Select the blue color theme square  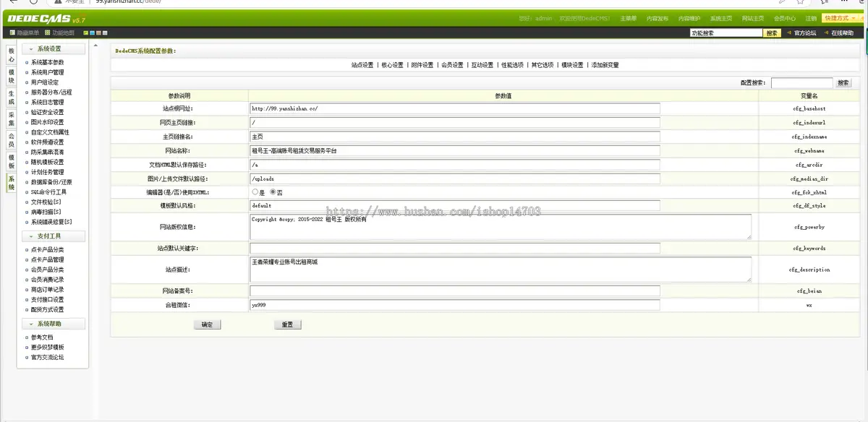pos(92,33)
